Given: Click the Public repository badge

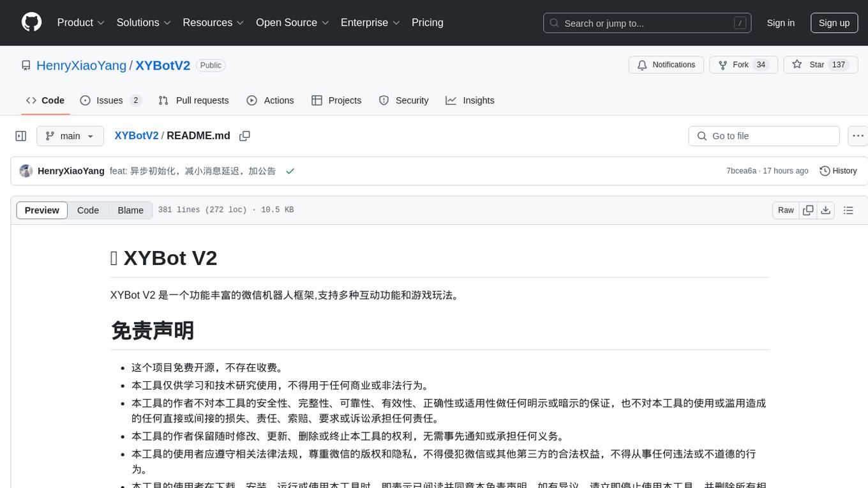Looking at the screenshot, I should pyautogui.click(x=211, y=65).
